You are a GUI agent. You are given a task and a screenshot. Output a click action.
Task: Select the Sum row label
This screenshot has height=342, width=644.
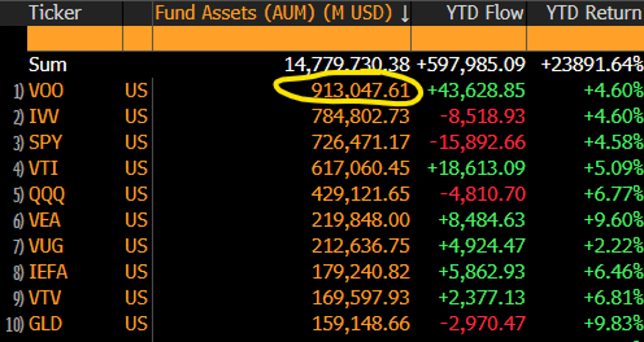pos(48,64)
